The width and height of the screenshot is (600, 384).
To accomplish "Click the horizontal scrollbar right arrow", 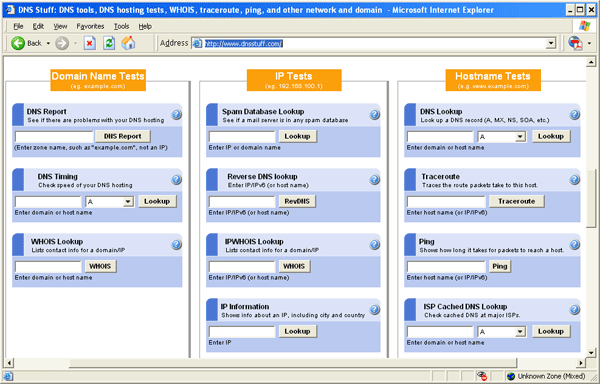I will pyautogui.click(x=581, y=363).
